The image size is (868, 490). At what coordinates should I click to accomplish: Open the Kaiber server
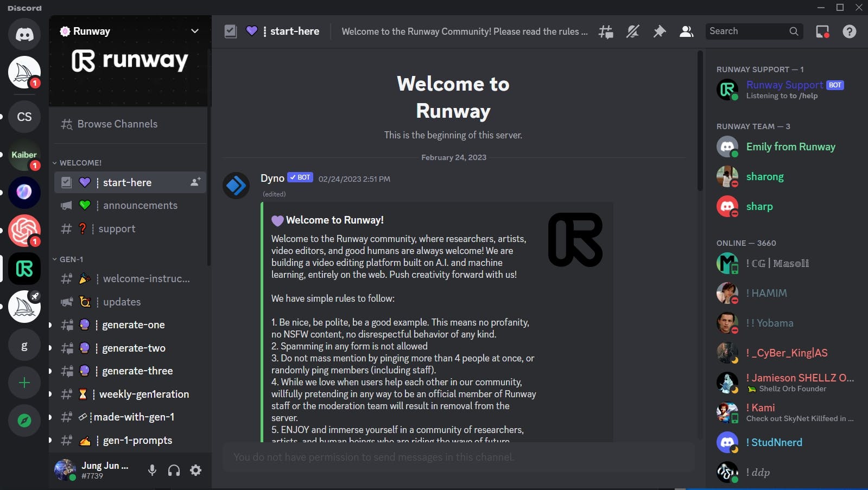(24, 155)
